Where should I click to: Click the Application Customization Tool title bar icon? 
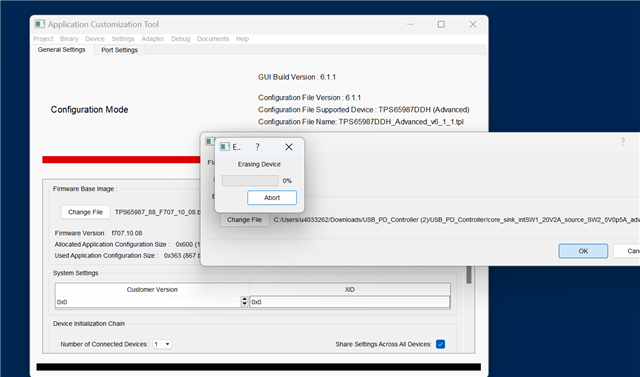point(40,24)
